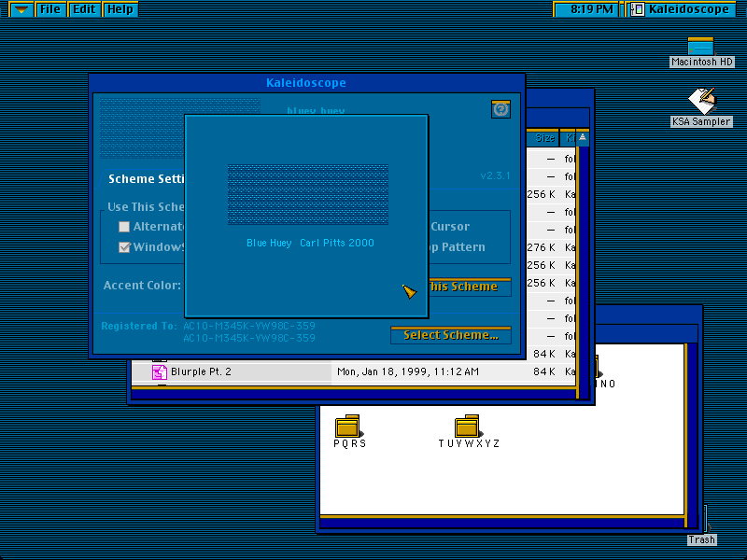Click the '276 K' size value
The image size is (747, 560).
pos(541,247)
